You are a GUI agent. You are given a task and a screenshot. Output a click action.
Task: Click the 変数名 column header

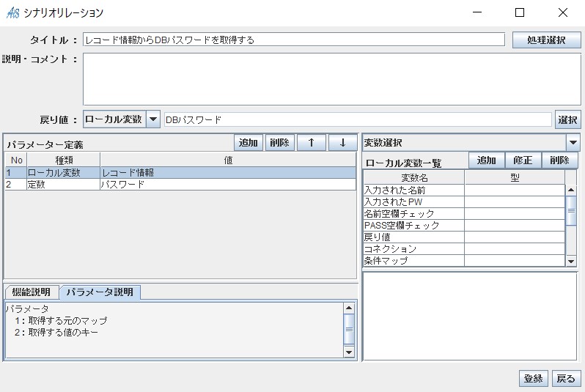(x=414, y=177)
